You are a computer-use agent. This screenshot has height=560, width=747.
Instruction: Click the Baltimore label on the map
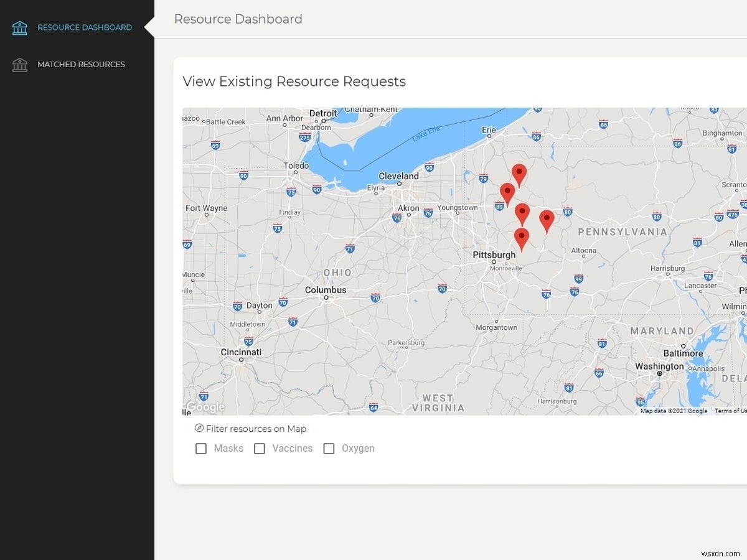(684, 353)
